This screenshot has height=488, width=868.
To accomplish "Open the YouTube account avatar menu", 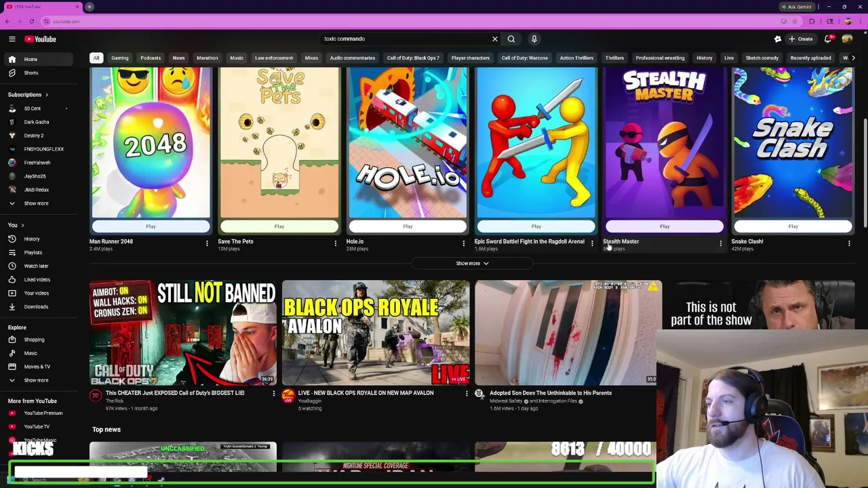I will [847, 39].
